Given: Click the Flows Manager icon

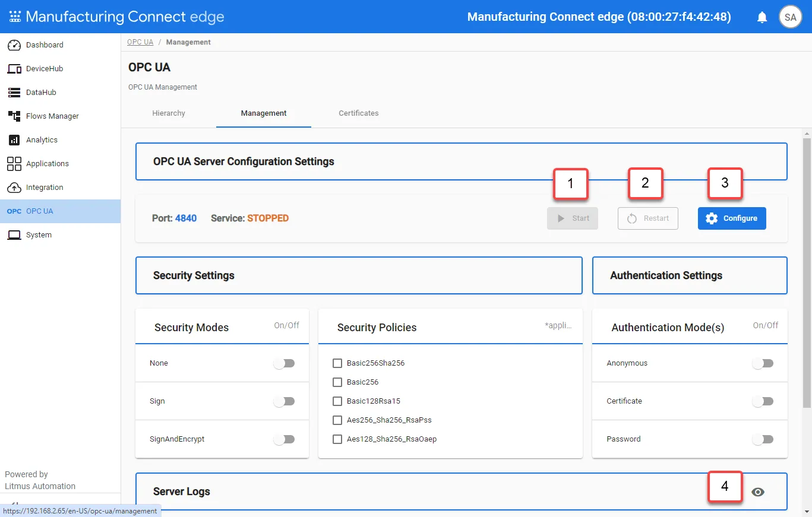Looking at the screenshot, I should [x=14, y=116].
